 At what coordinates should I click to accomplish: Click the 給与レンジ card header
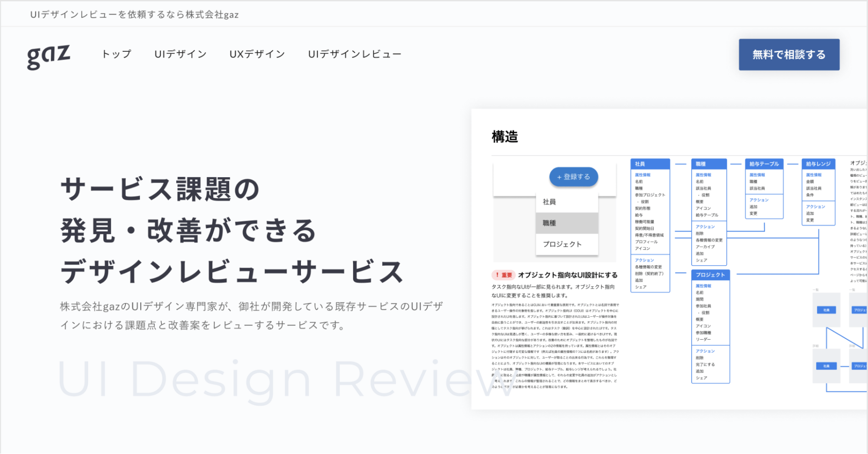(x=818, y=164)
